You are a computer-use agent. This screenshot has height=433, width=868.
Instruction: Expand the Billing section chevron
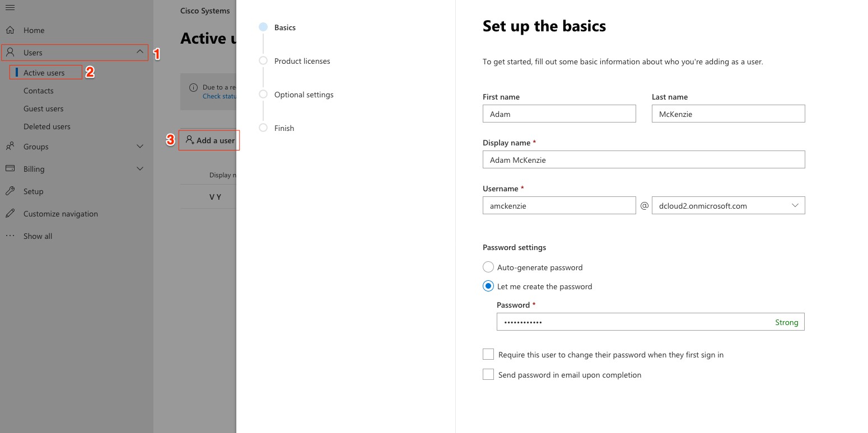(140, 169)
